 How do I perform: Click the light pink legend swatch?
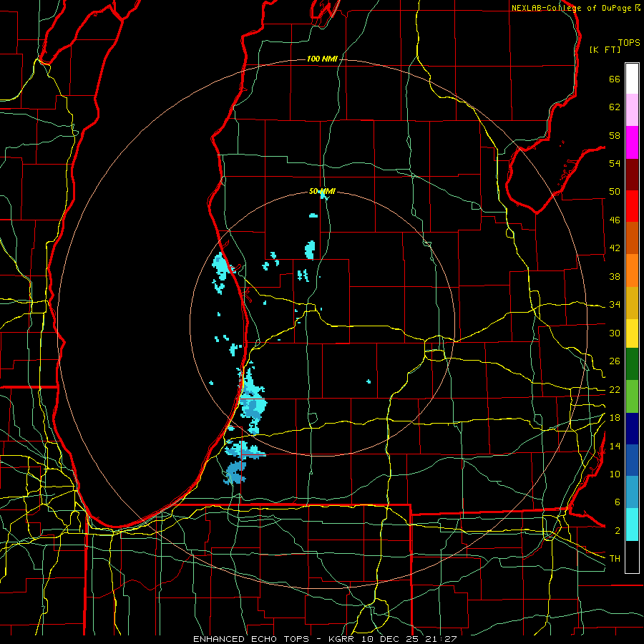[x=632, y=110]
